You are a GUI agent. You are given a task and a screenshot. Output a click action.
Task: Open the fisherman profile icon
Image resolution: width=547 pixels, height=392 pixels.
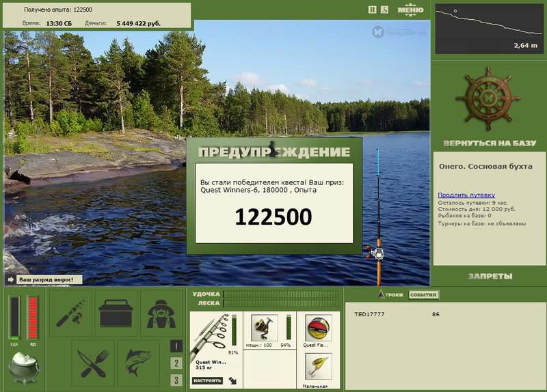point(161,313)
